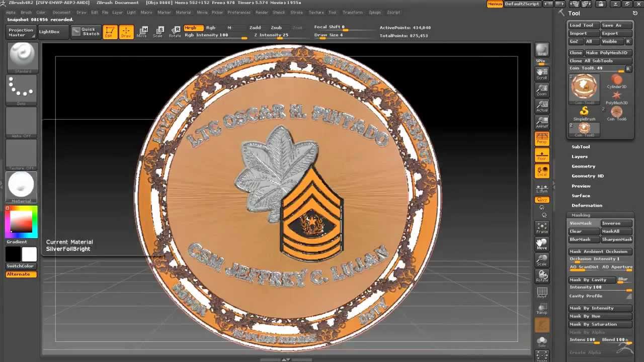Select the SimpleBrush tool

pyautogui.click(x=584, y=114)
